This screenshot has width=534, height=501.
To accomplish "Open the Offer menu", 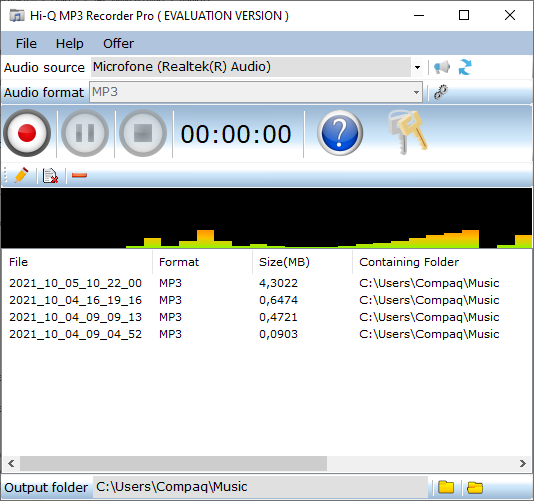I will (119, 43).
